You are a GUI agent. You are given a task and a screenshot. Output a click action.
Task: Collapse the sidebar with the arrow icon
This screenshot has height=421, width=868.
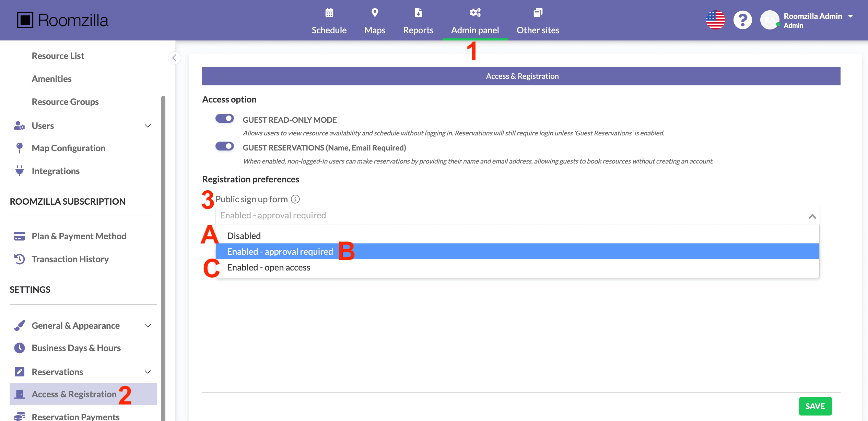click(174, 58)
